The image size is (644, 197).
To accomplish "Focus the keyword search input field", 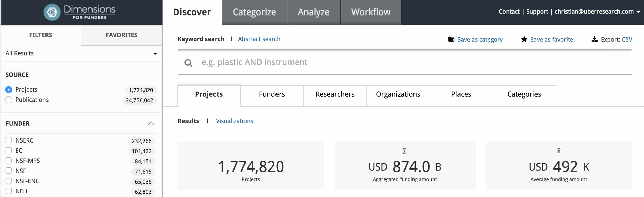I will [x=403, y=62].
